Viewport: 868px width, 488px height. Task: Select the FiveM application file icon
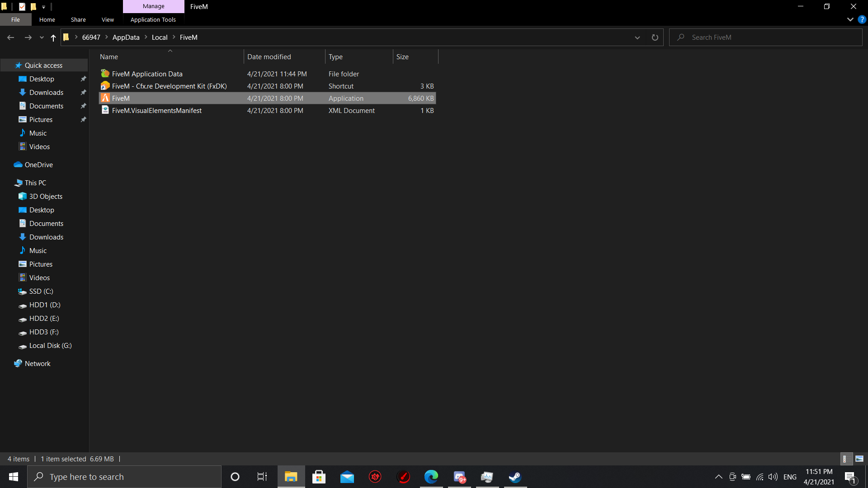point(105,98)
